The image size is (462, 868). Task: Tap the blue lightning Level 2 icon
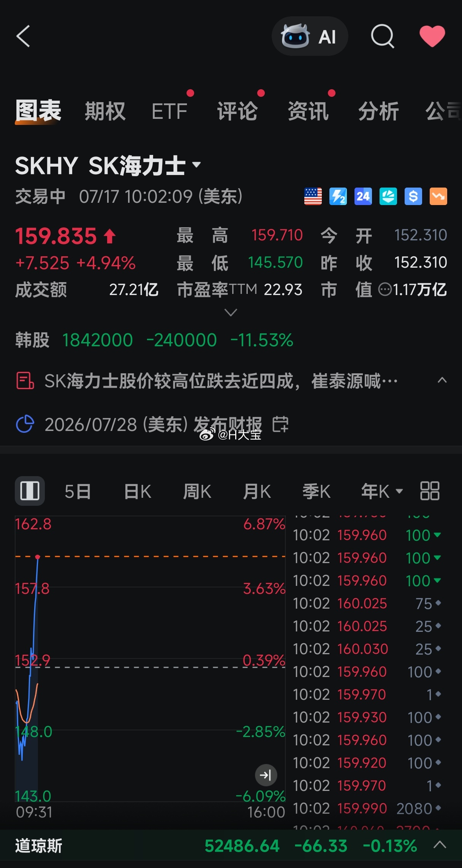click(x=338, y=196)
